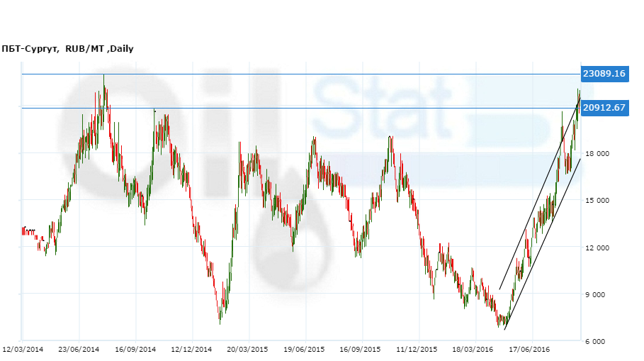Click the 18/03/2016 date axis label
Screen dimensions: 644x361
point(473,350)
